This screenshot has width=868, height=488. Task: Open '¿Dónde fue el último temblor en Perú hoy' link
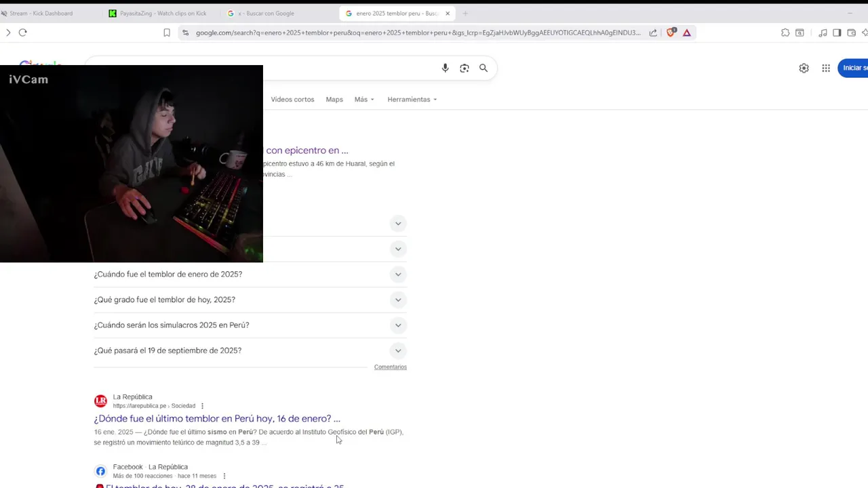pyautogui.click(x=217, y=419)
